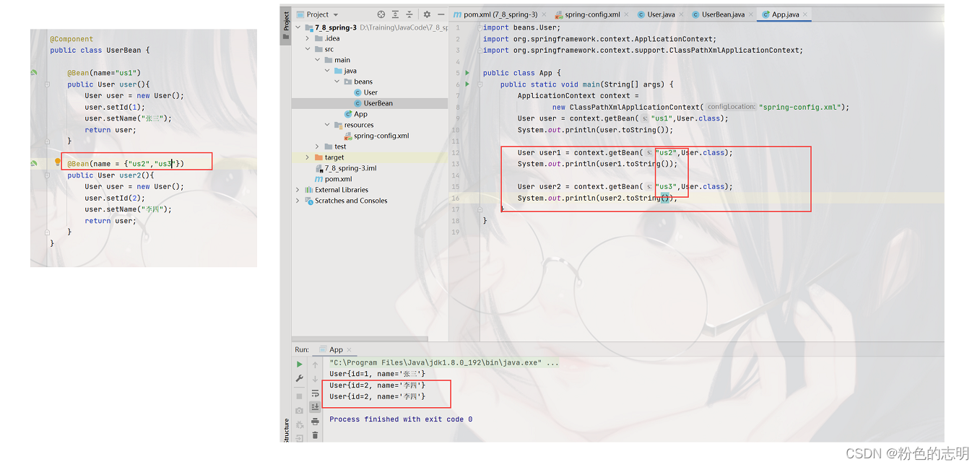The height and width of the screenshot is (467, 980).
Task: Click the Collapse All icon in Project panel
Action: click(409, 14)
